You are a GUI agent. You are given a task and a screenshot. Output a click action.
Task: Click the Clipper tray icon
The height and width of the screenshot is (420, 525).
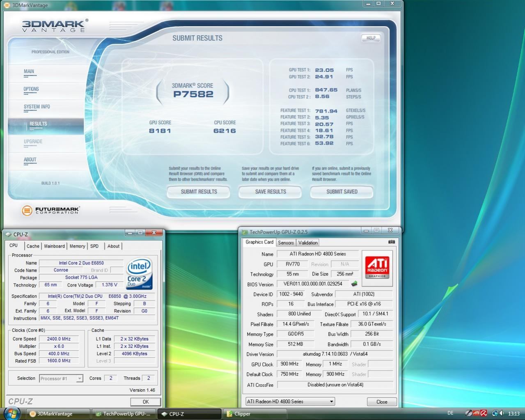468,413
